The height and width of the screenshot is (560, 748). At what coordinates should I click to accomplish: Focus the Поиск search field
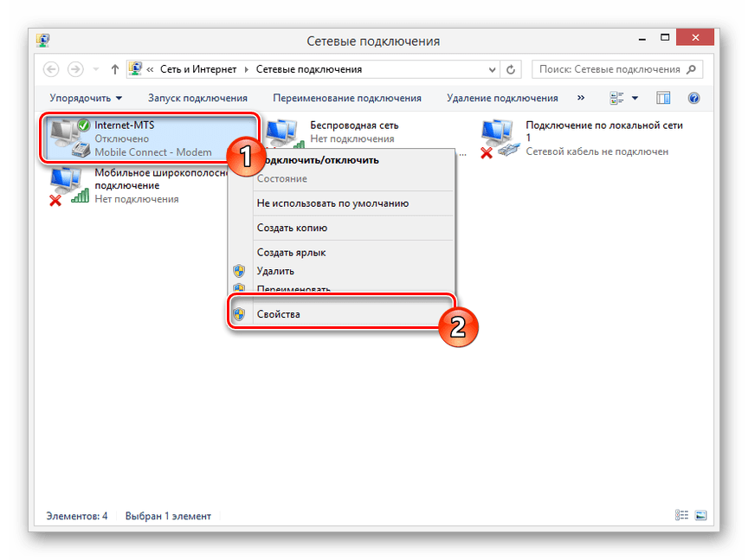(616, 69)
